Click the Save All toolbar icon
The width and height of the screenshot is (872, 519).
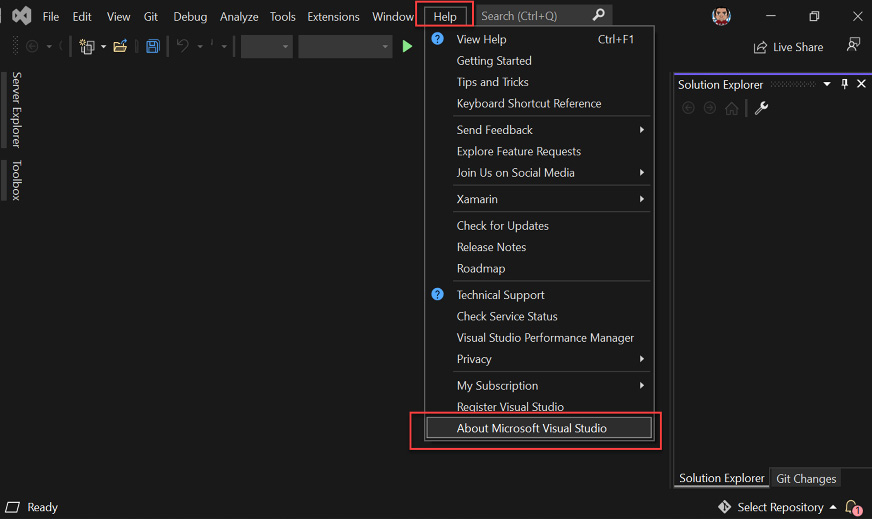click(153, 46)
